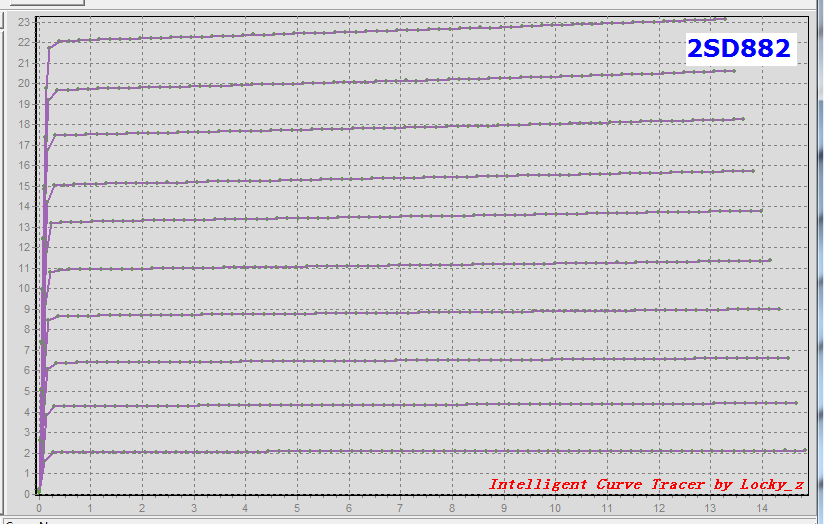Click the number 10 on the vertical axis
This screenshot has height=524, width=824.
[24, 289]
